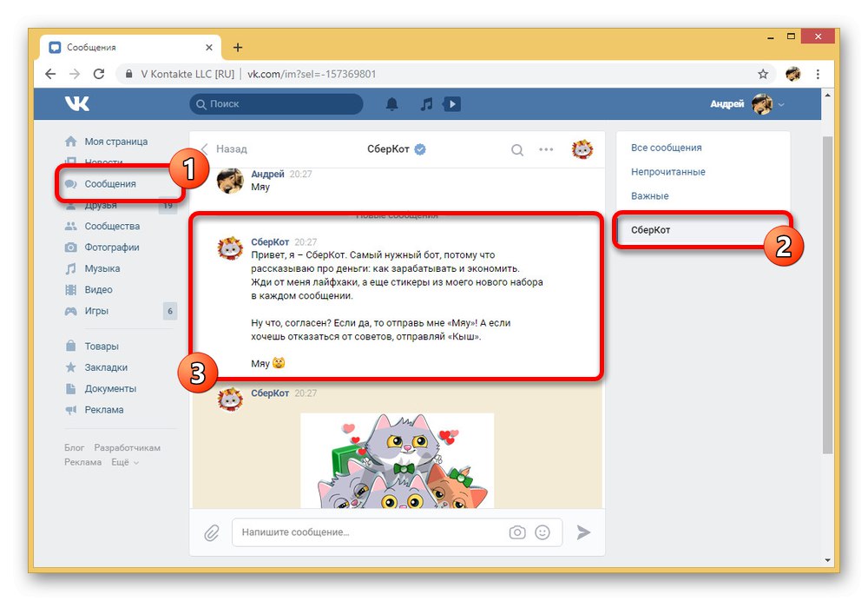
Task: Open SberKot avatar in chat header
Action: pos(582,149)
